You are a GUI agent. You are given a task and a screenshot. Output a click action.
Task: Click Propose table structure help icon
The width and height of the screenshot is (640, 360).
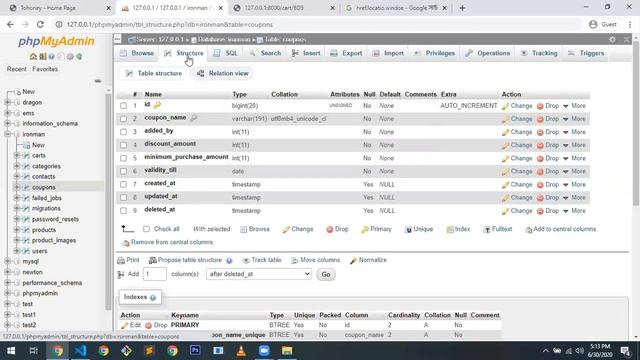click(x=229, y=260)
